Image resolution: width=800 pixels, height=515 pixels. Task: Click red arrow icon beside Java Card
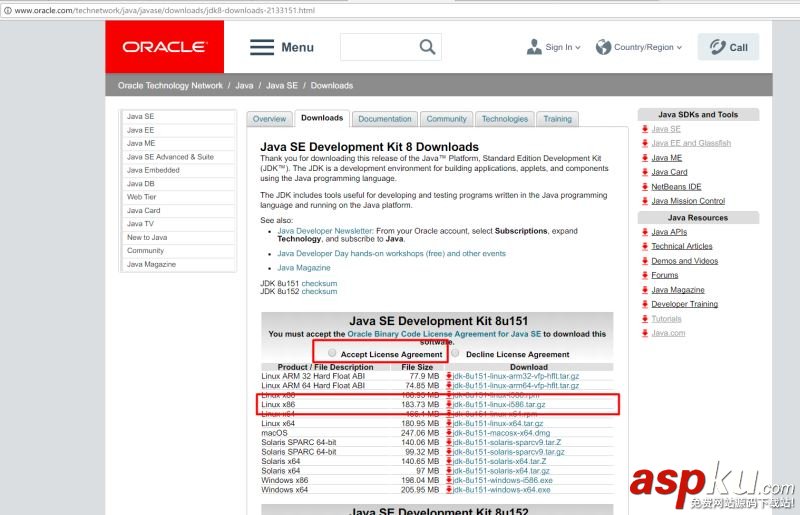pyautogui.click(x=645, y=172)
